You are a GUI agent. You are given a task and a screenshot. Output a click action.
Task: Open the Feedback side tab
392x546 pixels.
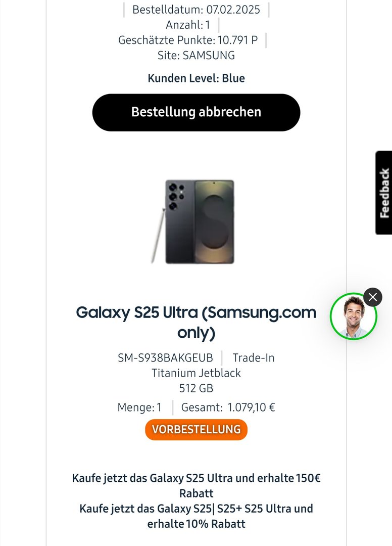tap(383, 193)
